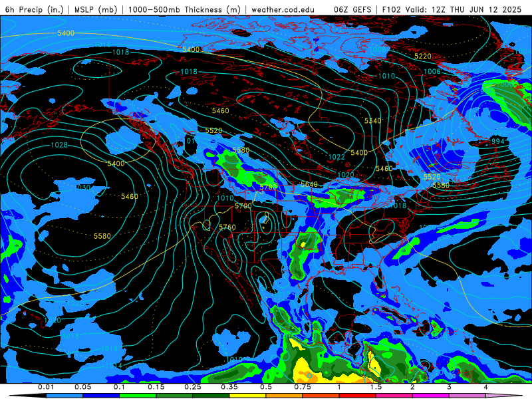Click the '5640' thickness label

click(x=309, y=184)
